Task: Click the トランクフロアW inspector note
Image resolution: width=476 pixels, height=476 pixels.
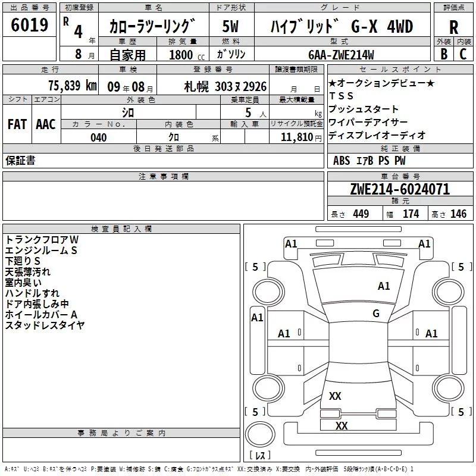Action: (x=42, y=239)
